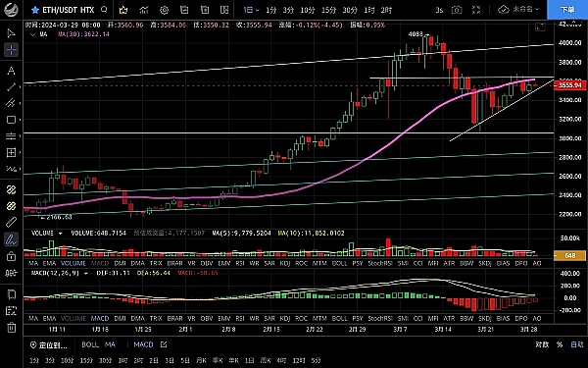Click the MA(30):3622.14 legend value

click(x=83, y=34)
